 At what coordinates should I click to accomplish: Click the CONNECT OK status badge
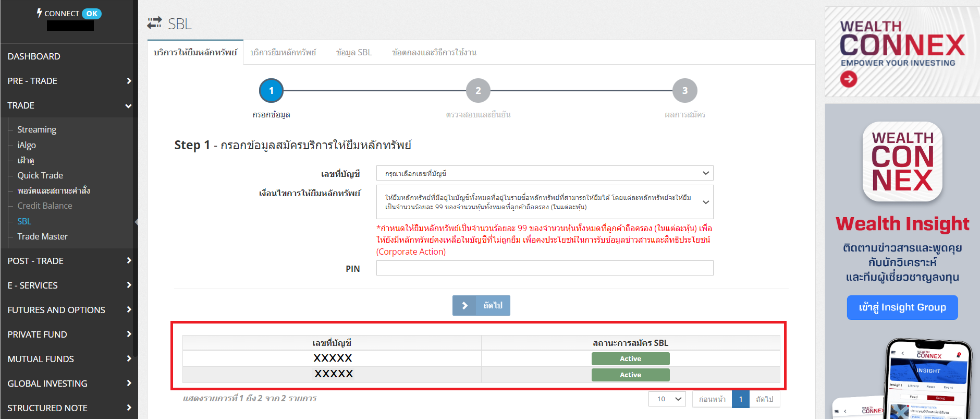(x=92, y=14)
